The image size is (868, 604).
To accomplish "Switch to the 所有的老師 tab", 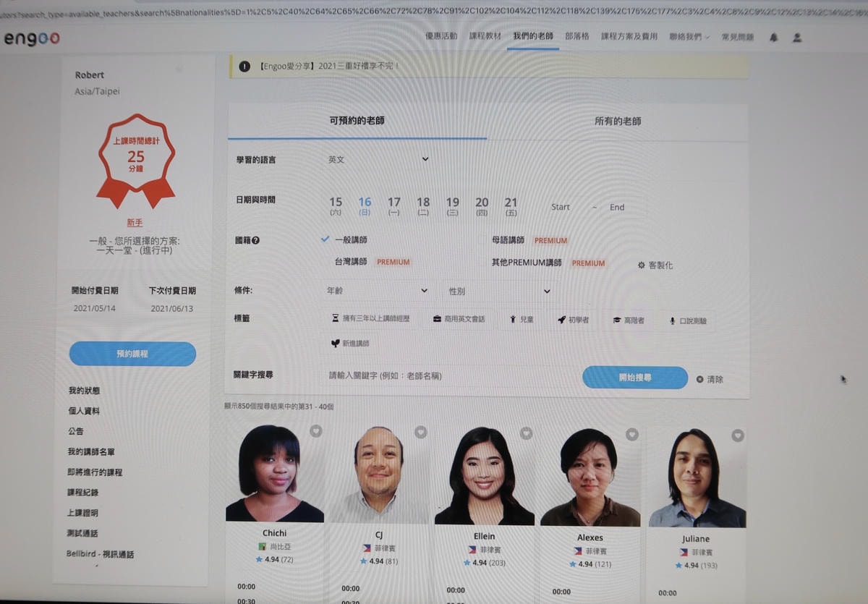I will 617,122.
